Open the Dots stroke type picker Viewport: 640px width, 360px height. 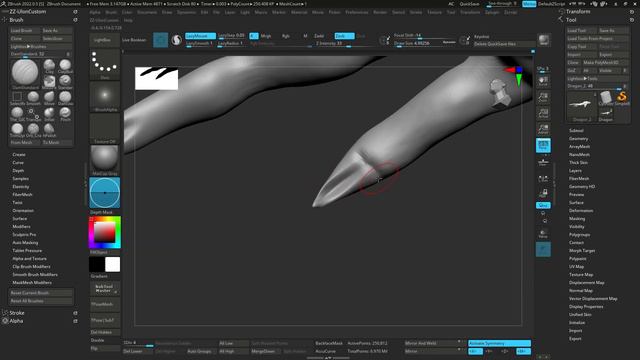[104, 64]
